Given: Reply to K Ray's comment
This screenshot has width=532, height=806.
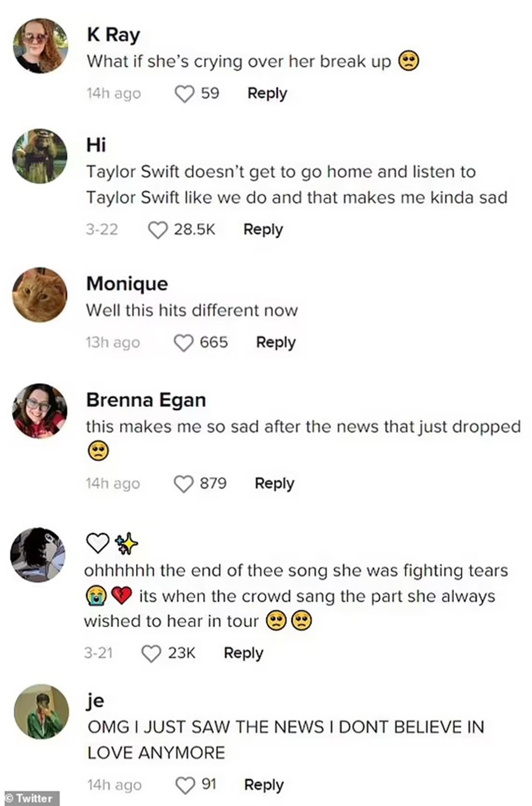Looking at the screenshot, I should click(x=266, y=93).
